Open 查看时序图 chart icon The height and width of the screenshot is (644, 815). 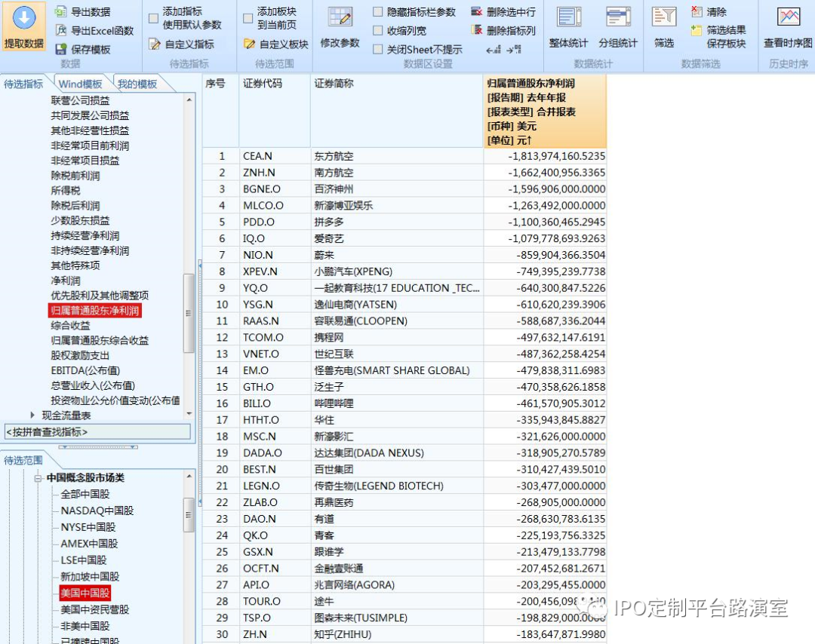789,17
